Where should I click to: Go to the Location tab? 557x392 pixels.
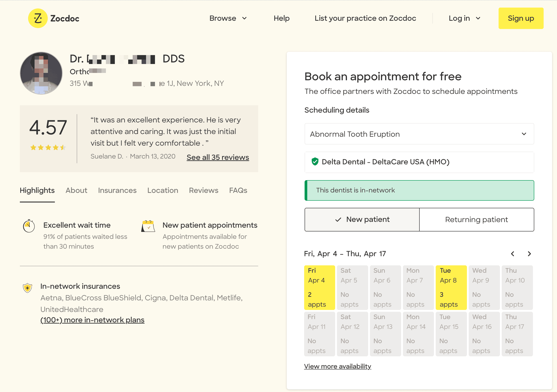[x=163, y=190]
